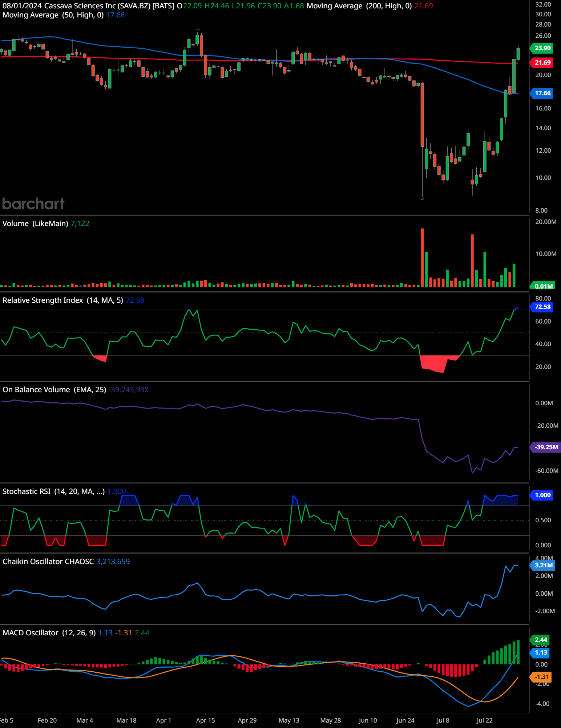Click the tallest red volume bar
Screen dimensions: 561x728
point(422,258)
